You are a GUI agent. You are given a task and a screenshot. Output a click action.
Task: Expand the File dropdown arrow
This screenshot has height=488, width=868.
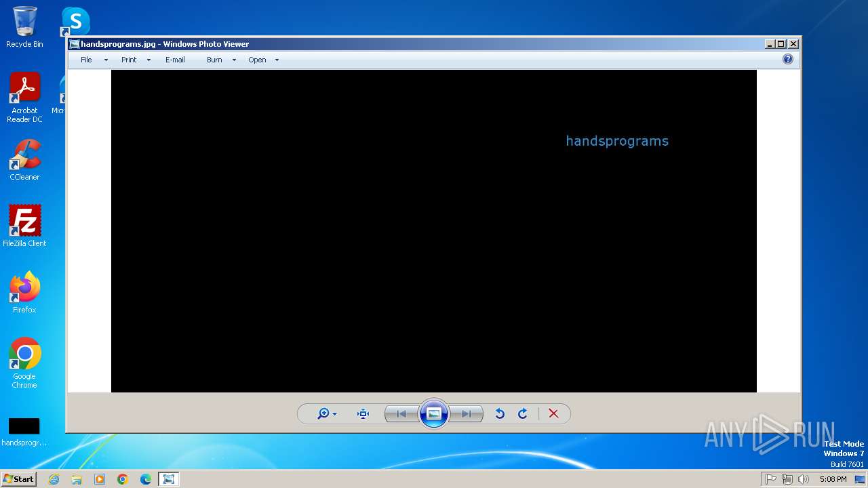(x=106, y=60)
